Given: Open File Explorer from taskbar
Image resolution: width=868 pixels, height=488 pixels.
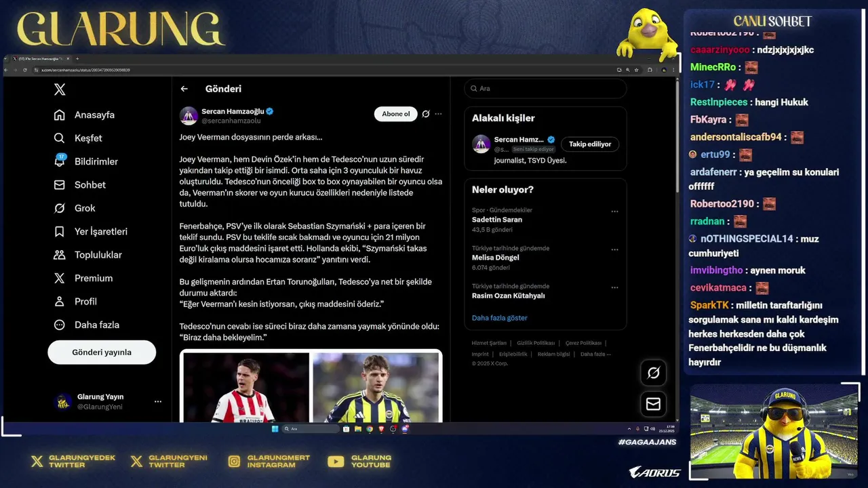Looking at the screenshot, I should (358, 428).
